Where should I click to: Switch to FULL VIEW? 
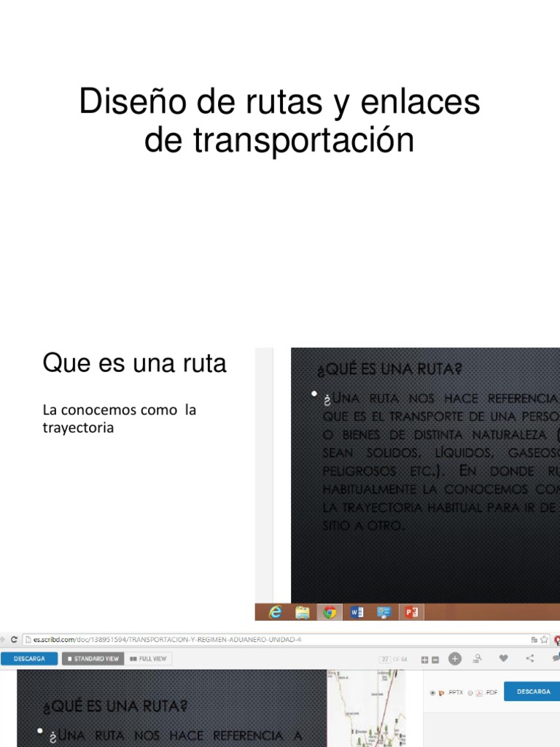148,659
